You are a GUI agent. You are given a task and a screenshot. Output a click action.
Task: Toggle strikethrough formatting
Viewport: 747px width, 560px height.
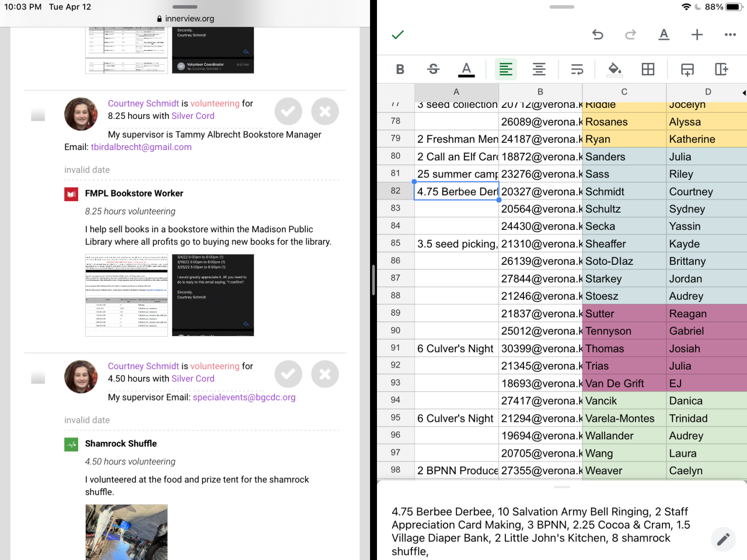433,69
